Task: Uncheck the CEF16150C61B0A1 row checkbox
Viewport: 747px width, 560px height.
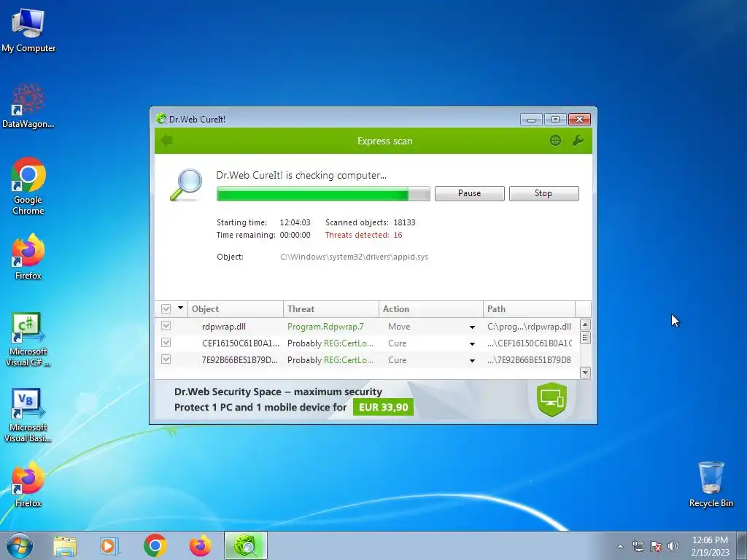Action: point(166,343)
